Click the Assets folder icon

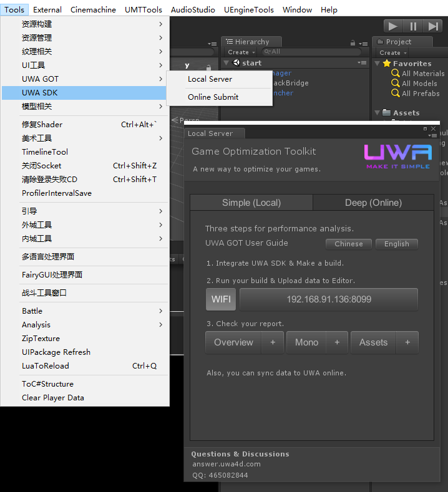point(386,113)
